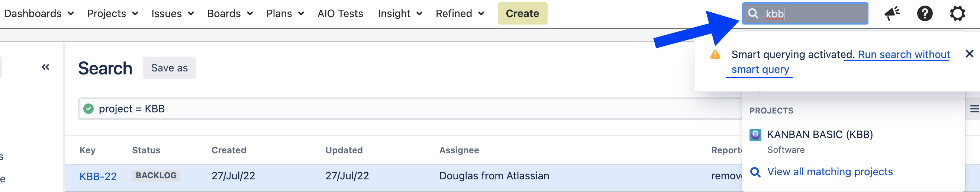Screen dimensions: 980x192
Task: Focus the JQL query field
Action: tap(380, 109)
